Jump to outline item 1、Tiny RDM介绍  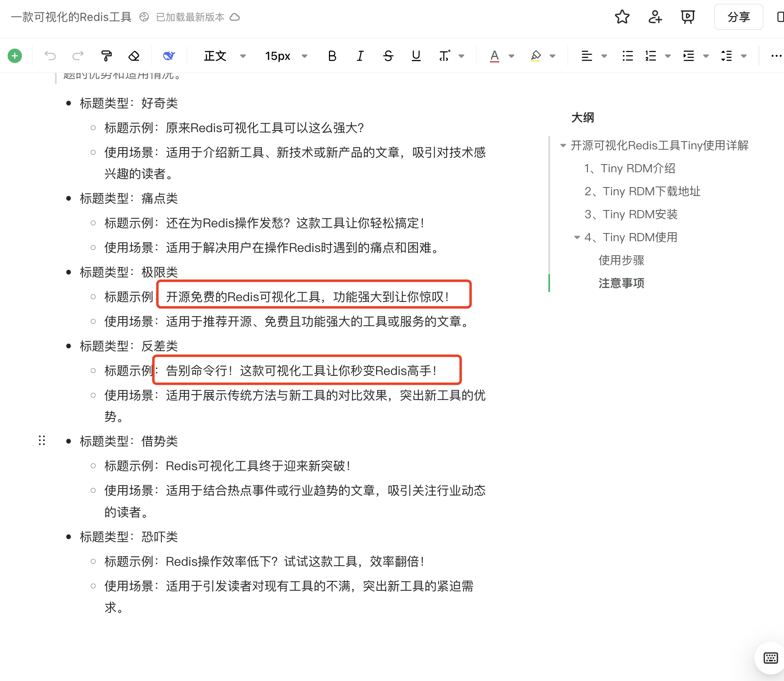pyautogui.click(x=630, y=168)
